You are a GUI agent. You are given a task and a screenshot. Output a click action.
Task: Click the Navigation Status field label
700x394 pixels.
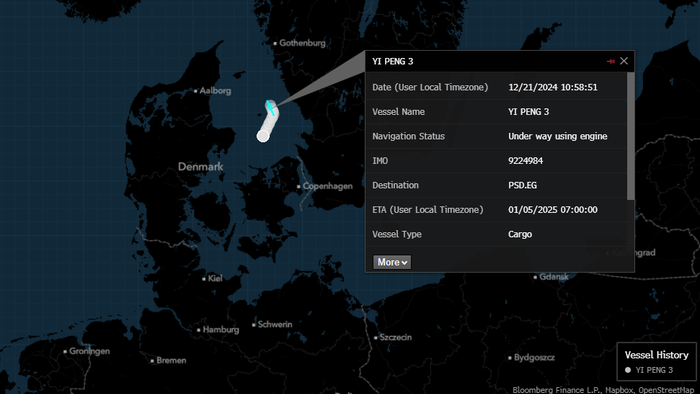pyautogui.click(x=408, y=136)
